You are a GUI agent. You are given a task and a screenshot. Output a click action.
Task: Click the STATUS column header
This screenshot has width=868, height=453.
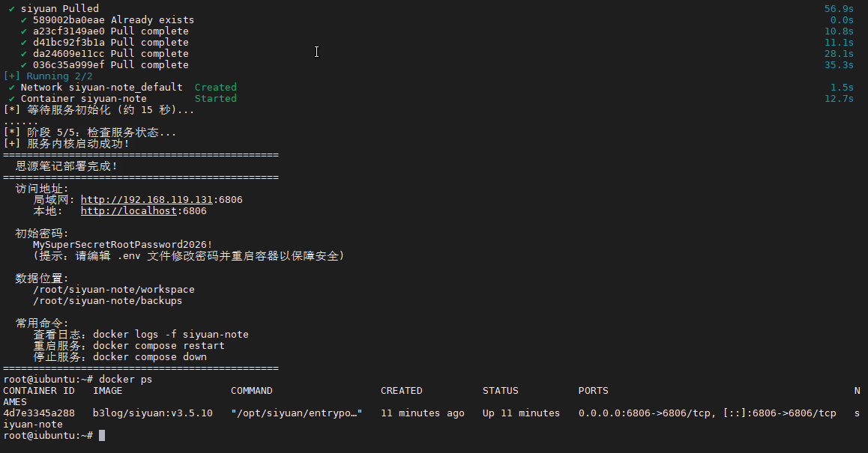point(501,391)
